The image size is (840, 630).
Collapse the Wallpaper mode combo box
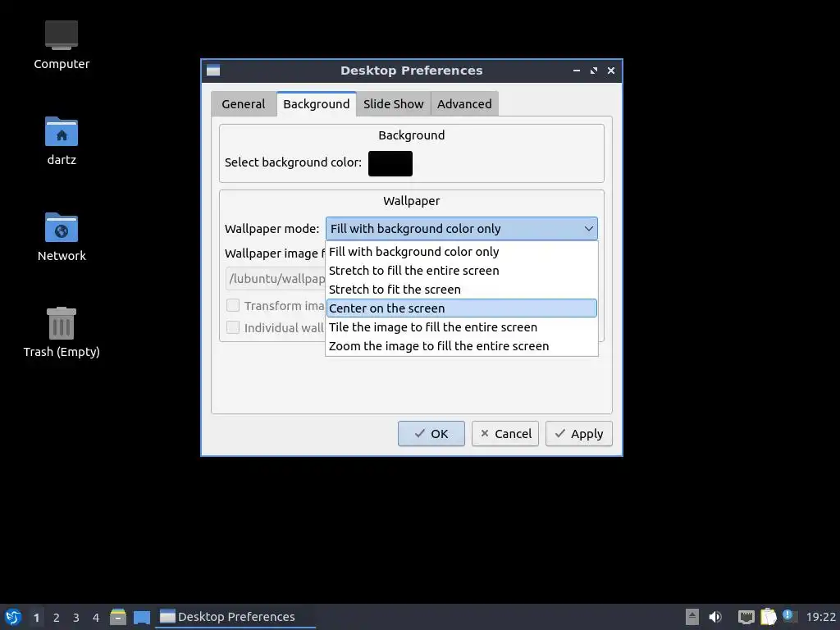coord(461,229)
